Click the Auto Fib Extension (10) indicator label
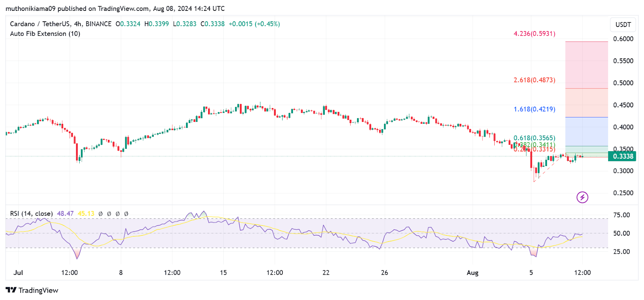The width and height of the screenshot is (644, 300). pos(45,34)
